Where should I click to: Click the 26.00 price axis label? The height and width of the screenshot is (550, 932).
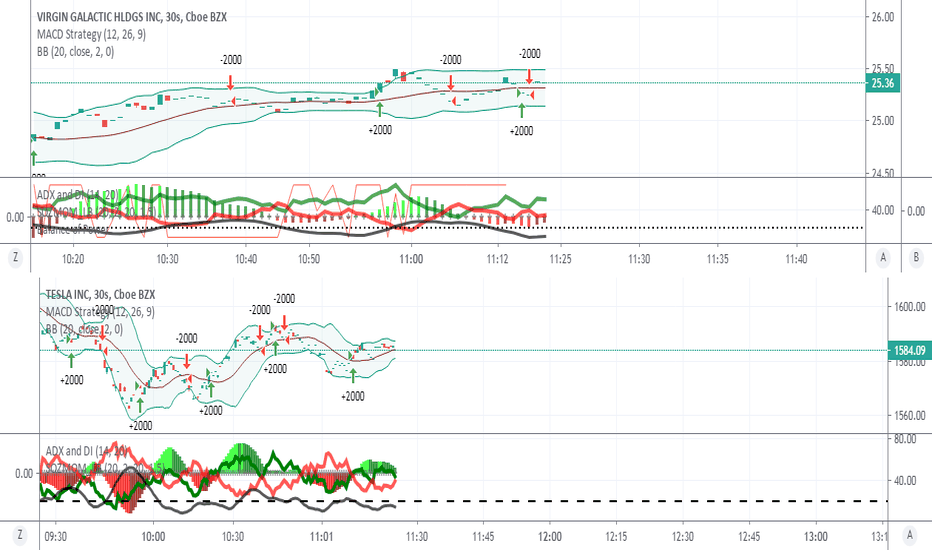[883, 17]
